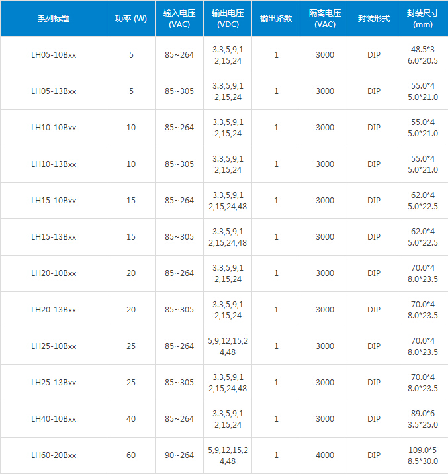Select the LH25-13Bxx series entry
The height and width of the screenshot is (476, 448).
(54, 383)
